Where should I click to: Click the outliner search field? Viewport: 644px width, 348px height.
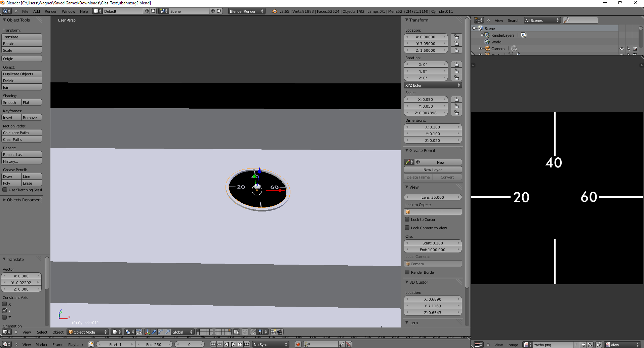pyautogui.click(x=581, y=20)
